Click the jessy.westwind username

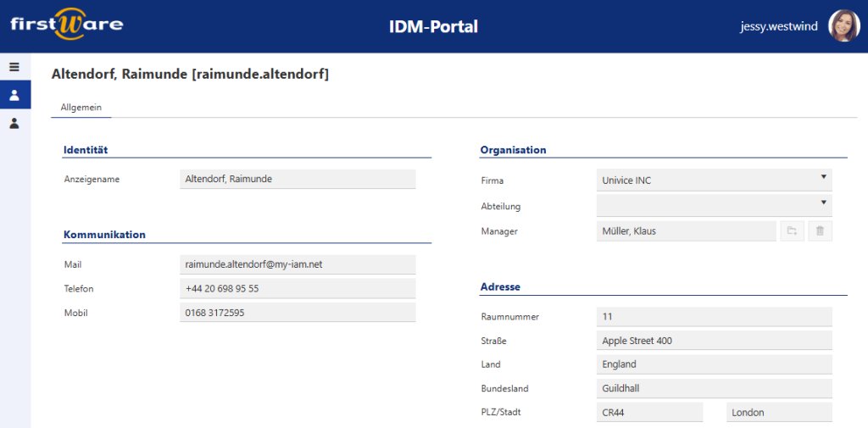778,26
